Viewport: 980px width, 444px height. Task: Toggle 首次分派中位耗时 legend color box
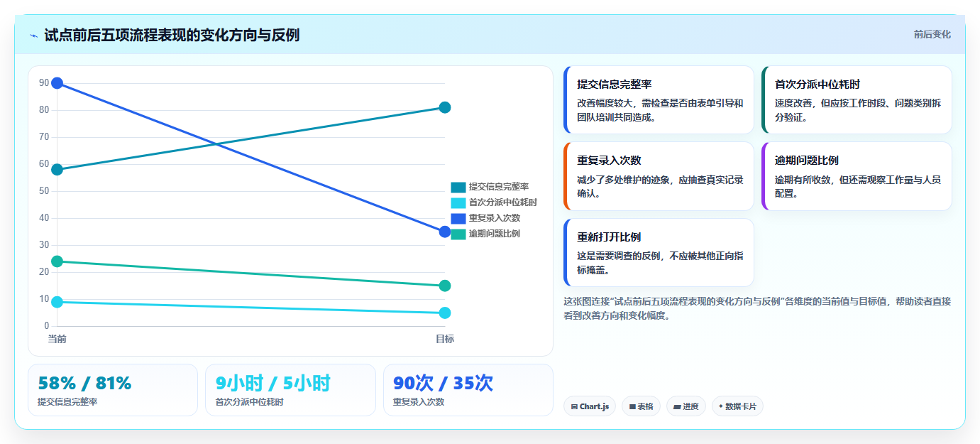point(458,202)
